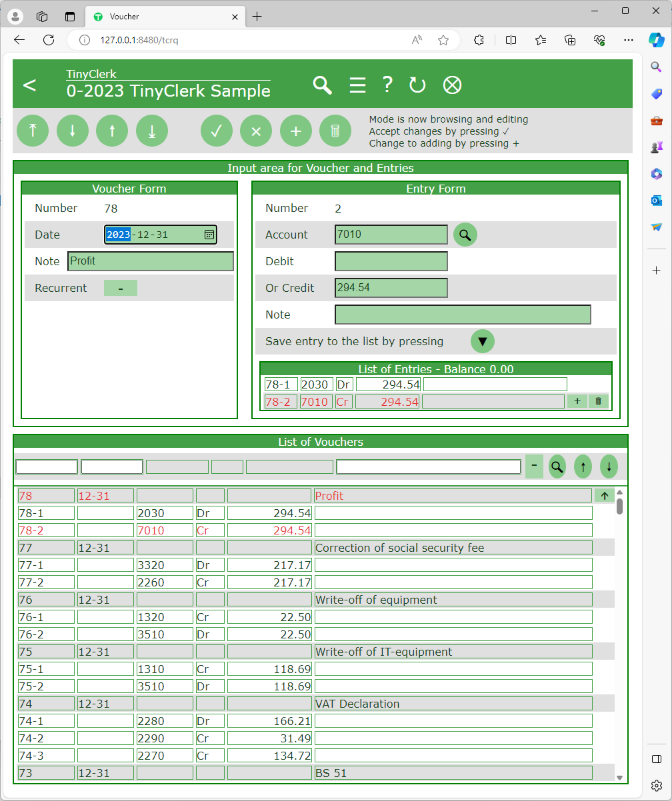Viewport: 672px width, 801px height.
Task: Go back with the < arrow in TinyClerk header
Action: point(29,85)
